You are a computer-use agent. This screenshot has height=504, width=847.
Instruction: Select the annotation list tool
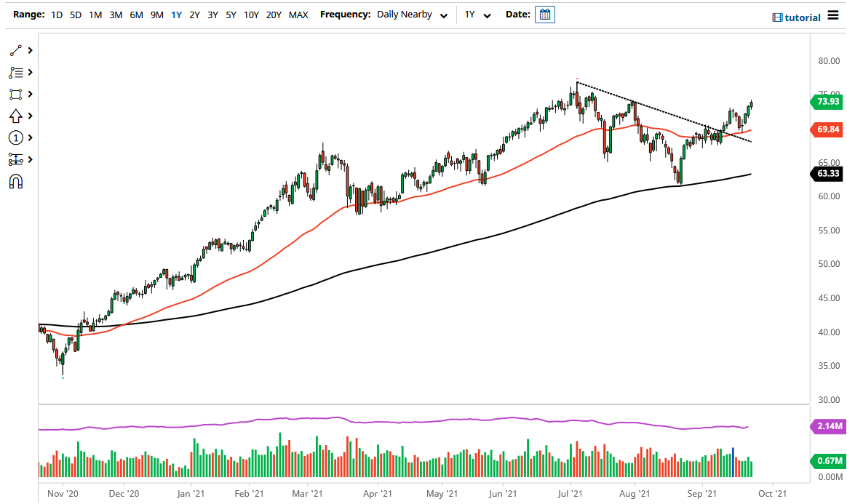click(15, 72)
